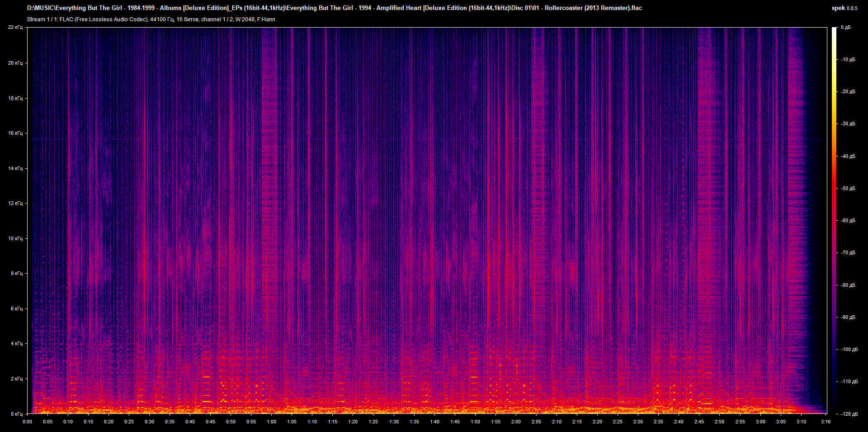Click the '0 дБ' level scale label
Viewport: 868px width, 432px height.
[x=846, y=28]
